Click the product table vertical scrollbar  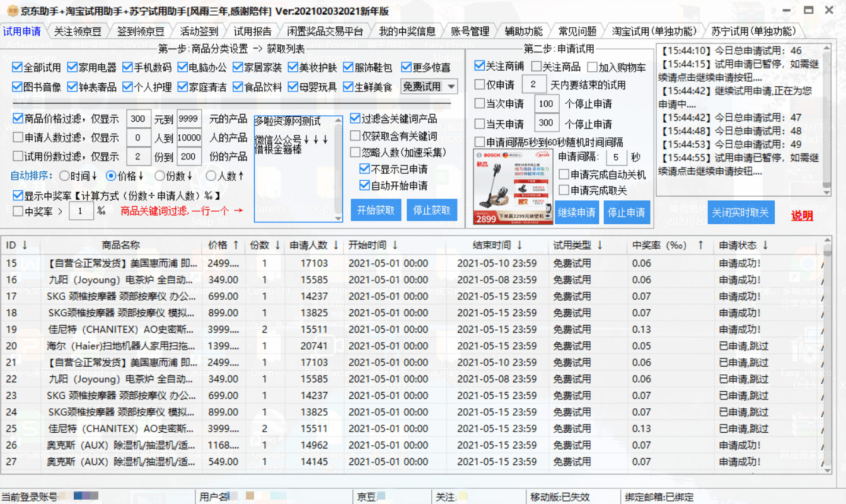coord(826,356)
